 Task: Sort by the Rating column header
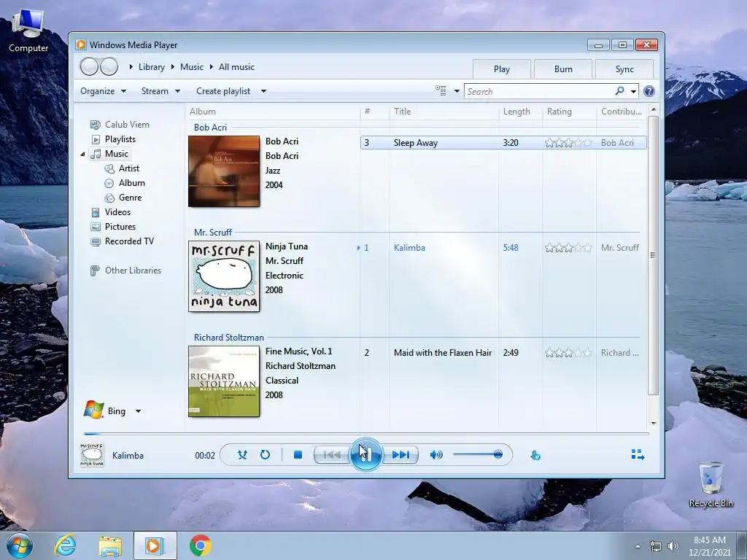(x=569, y=112)
